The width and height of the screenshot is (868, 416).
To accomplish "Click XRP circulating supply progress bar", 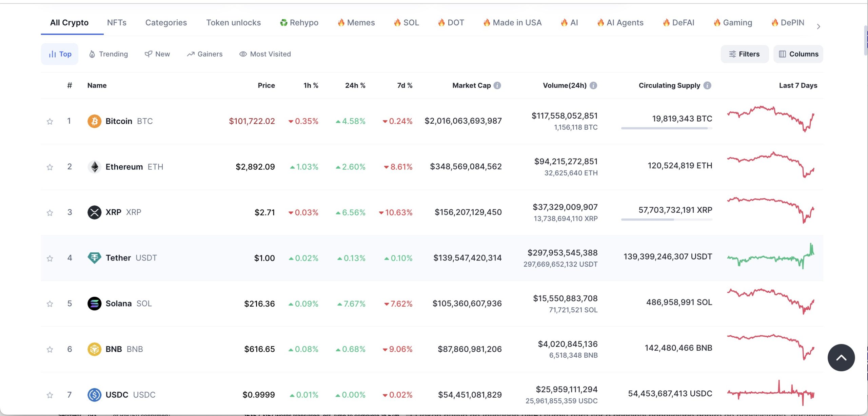I will point(667,220).
